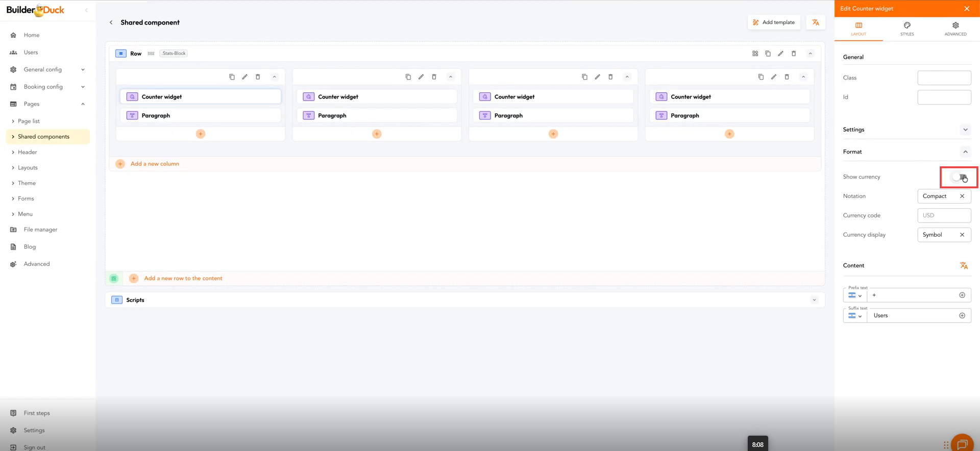Viewport: 980px width, 451px height.
Task: Delete the fourth column
Action: (x=787, y=77)
